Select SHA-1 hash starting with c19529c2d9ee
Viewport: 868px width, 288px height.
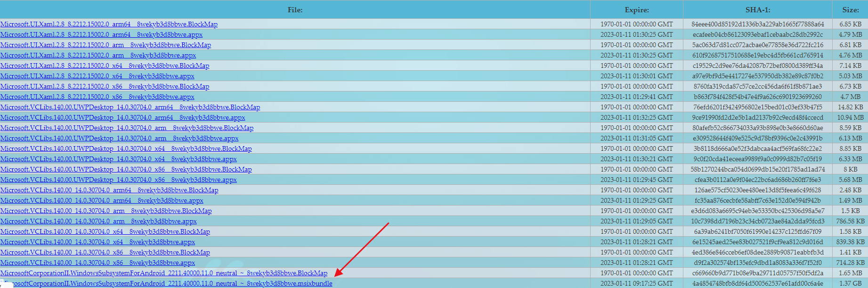758,66
